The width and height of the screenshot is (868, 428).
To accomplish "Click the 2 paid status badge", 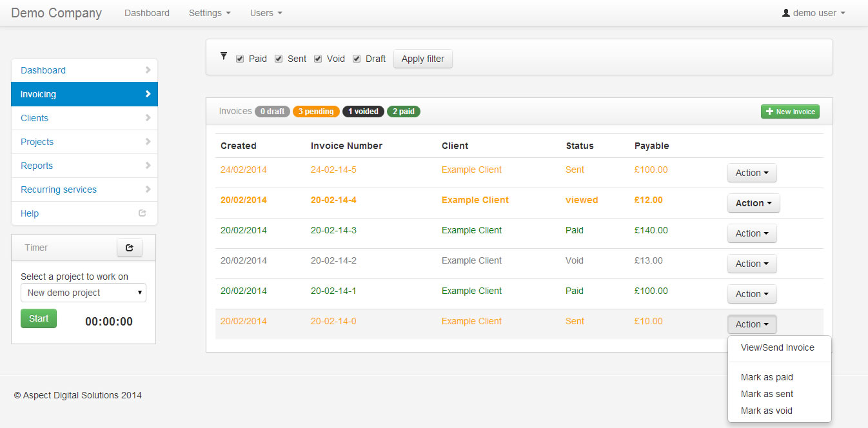I will click(403, 112).
